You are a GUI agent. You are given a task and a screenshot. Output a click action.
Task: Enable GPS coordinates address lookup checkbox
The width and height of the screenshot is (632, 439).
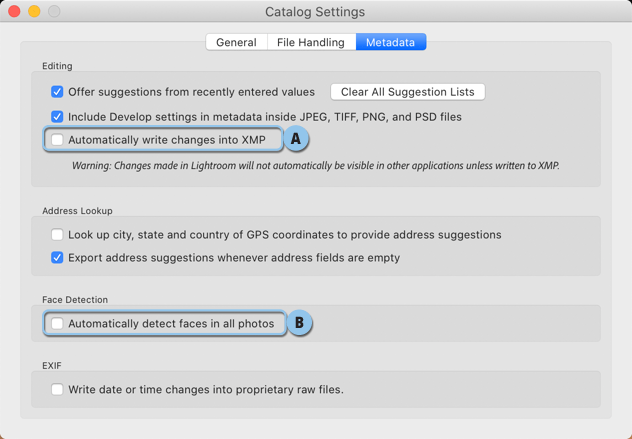tap(57, 235)
